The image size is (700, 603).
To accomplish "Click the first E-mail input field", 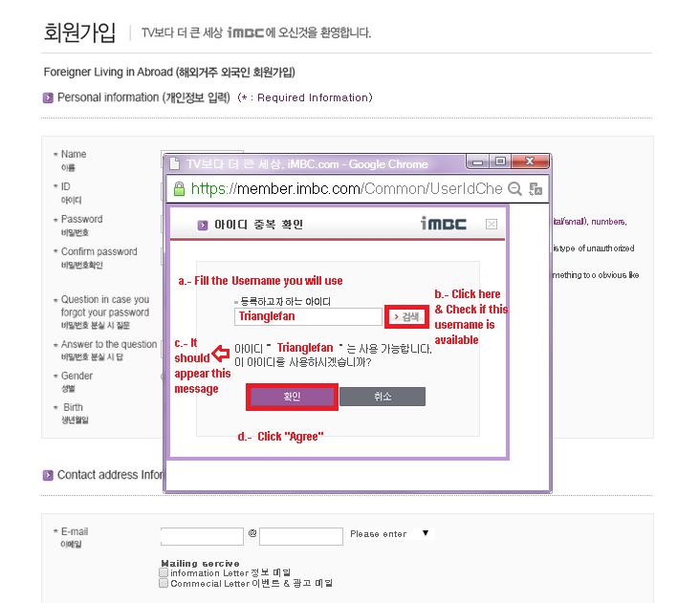I will click(203, 535).
